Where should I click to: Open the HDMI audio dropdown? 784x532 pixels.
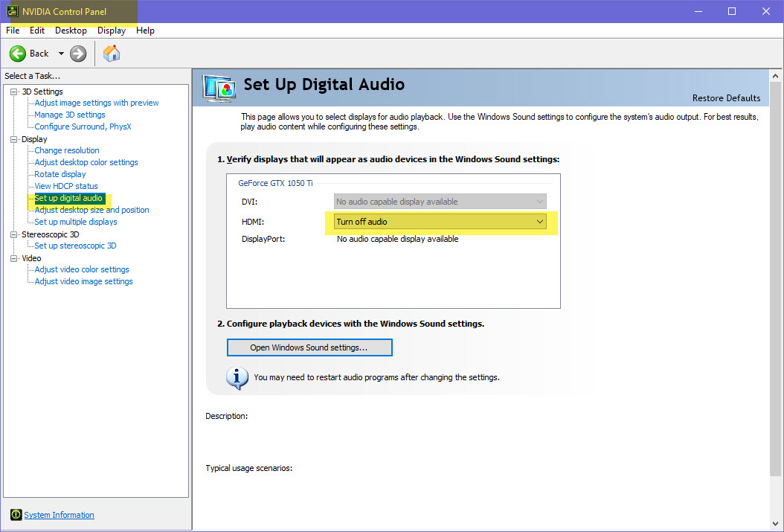point(440,222)
